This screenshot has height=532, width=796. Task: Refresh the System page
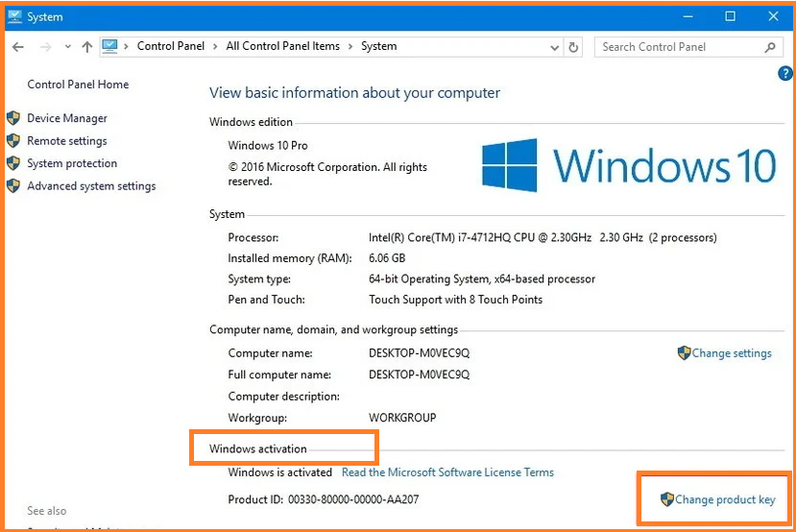[x=573, y=47]
